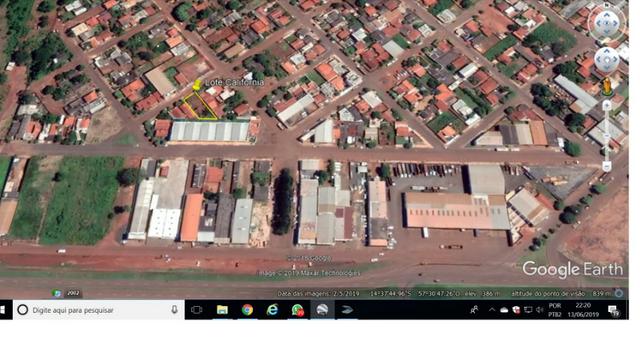This screenshot has width=640, height=360.
Task: Click the network tray icon
Action: coord(528,310)
